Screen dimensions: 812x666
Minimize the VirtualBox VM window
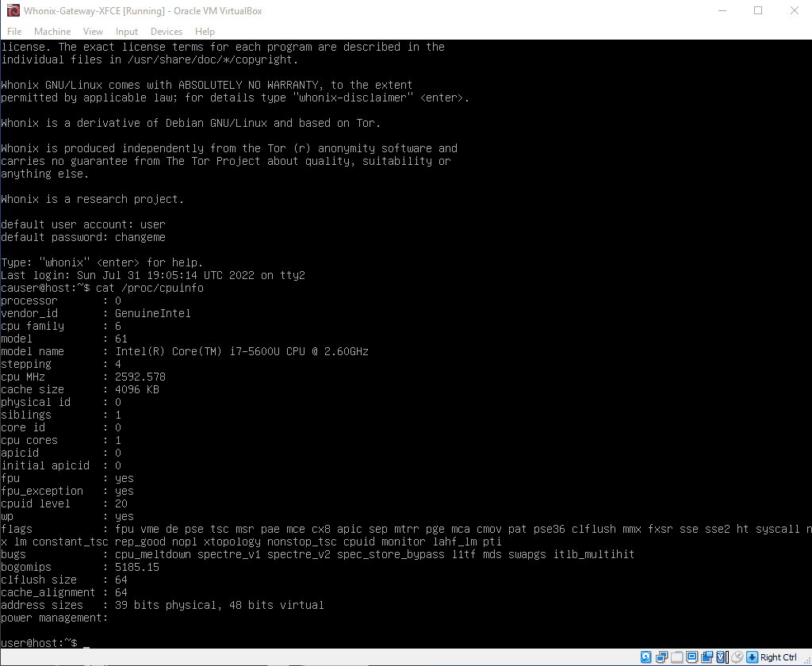click(722, 10)
